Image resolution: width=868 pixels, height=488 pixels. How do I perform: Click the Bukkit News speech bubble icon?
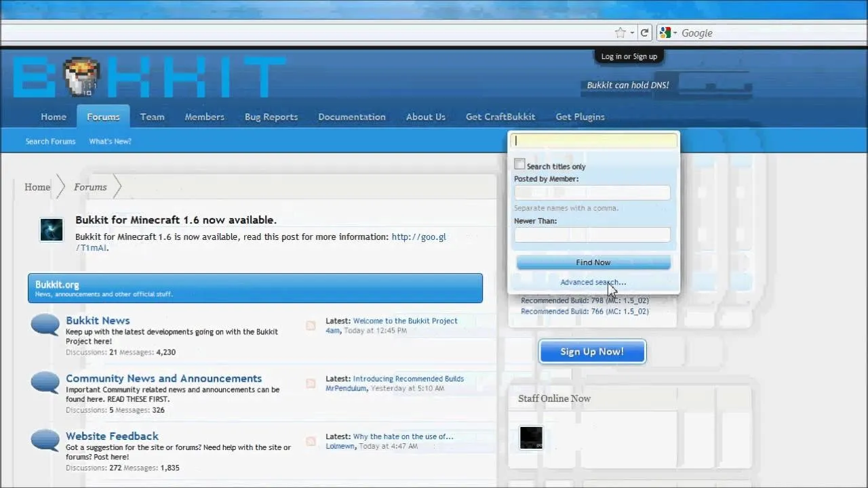(x=45, y=324)
